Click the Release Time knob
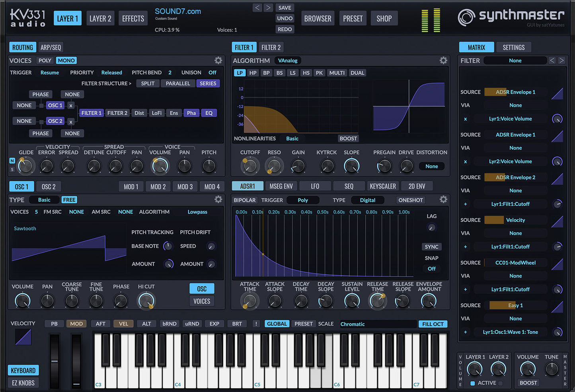 [x=377, y=301]
